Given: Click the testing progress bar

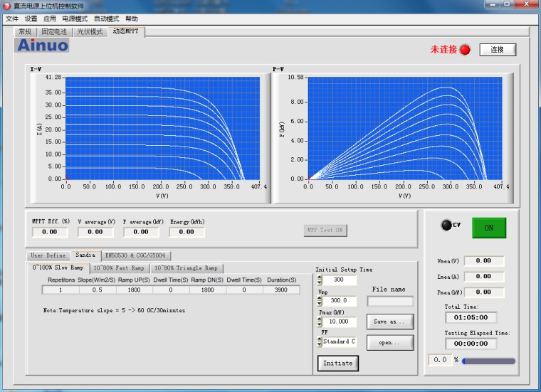Looking at the screenshot, I should tap(488, 361).
